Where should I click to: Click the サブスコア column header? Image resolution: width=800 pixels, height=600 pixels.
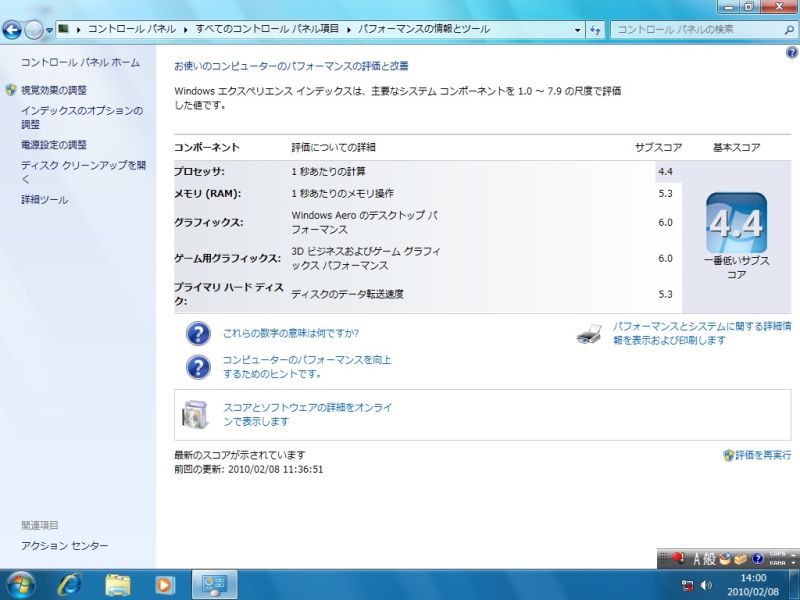click(x=658, y=147)
